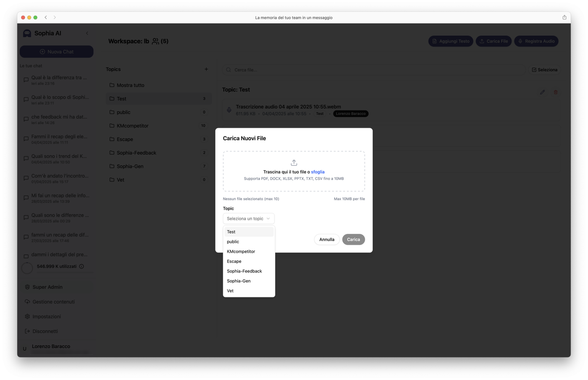The image size is (588, 380).
Task: Open Impostazioni settings
Action: click(x=57, y=317)
